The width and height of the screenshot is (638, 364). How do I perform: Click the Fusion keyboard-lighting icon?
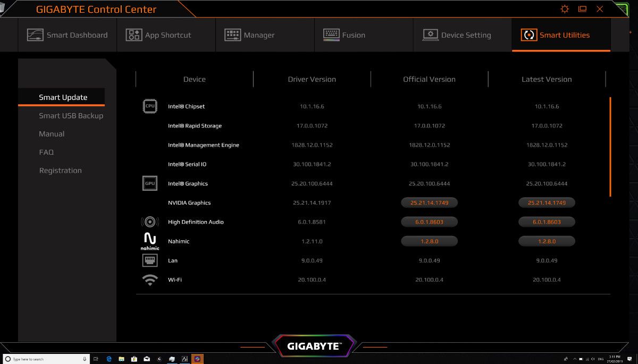click(331, 34)
